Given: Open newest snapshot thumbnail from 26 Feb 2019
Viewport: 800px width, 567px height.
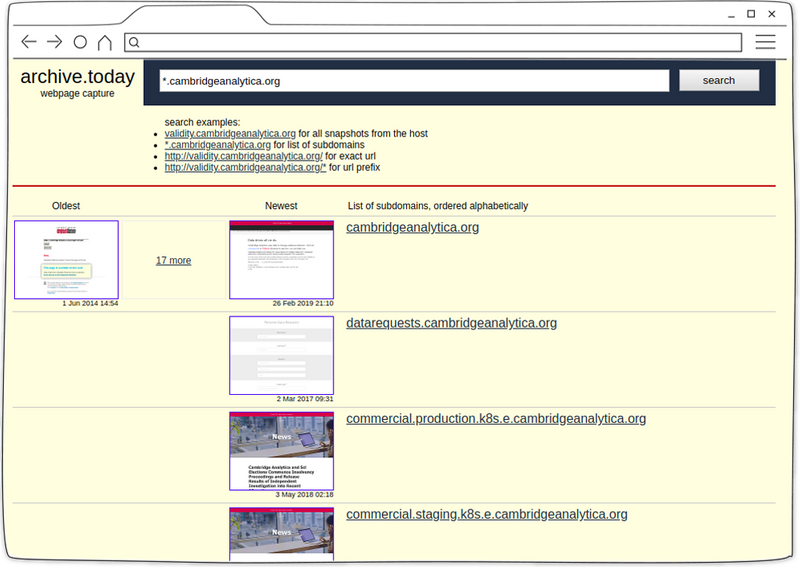Looking at the screenshot, I should click(282, 260).
